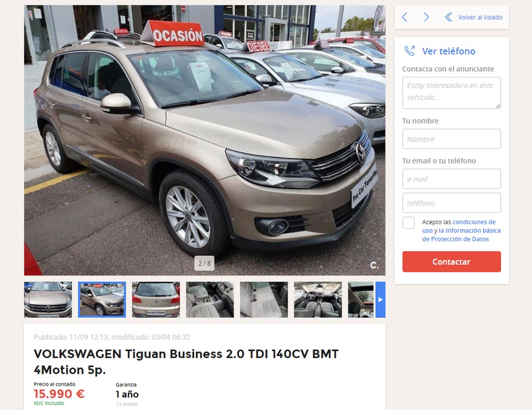532x410 pixels.
Task: Select the front-view car thumbnail
Action: pos(48,299)
